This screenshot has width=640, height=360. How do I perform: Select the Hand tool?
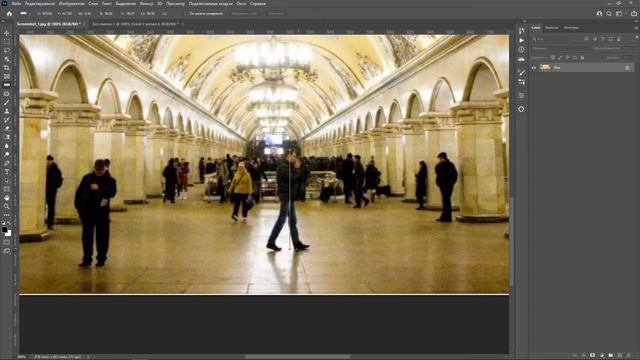7,198
